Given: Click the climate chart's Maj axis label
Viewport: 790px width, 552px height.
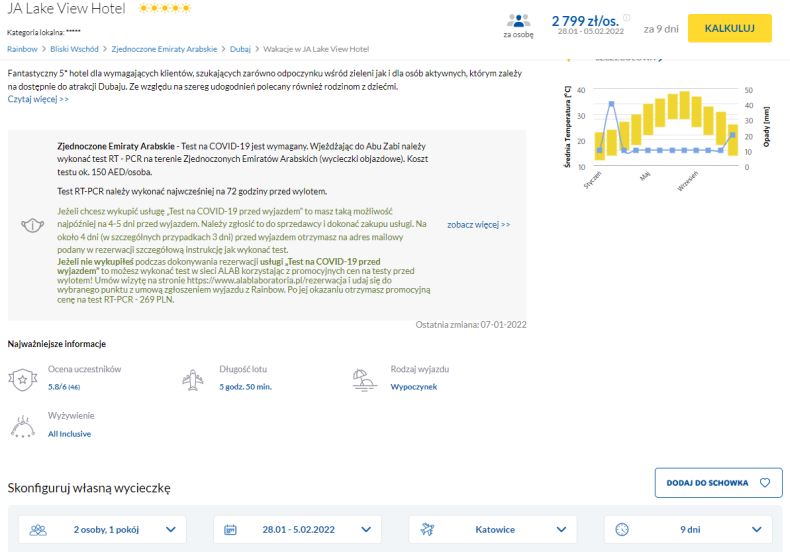Looking at the screenshot, I should [645, 176].
